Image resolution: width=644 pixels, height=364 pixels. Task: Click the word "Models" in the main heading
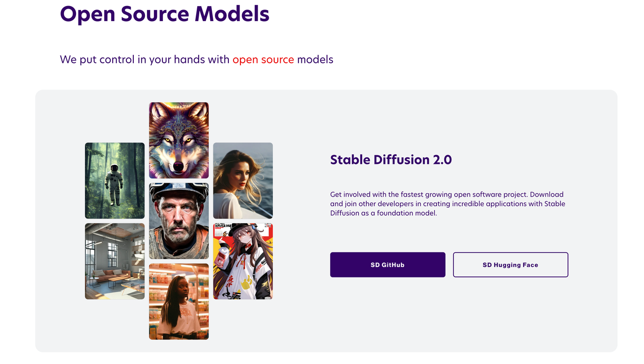[x=232, y=14]
